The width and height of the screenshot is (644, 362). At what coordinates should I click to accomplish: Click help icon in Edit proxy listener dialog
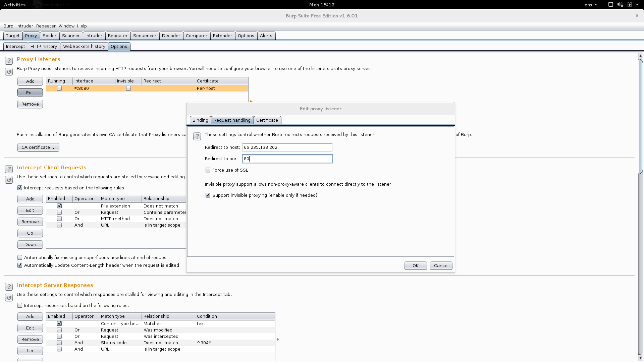[x=197, y=136]
